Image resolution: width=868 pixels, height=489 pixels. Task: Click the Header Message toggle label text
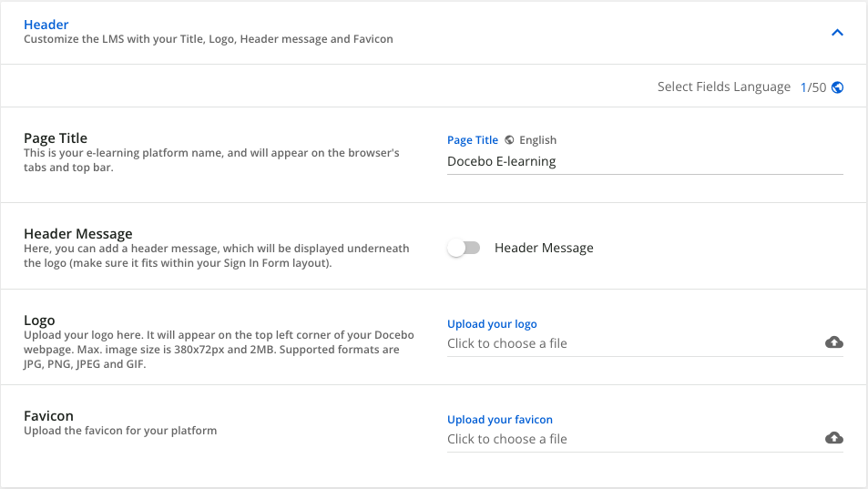point(544,248)
